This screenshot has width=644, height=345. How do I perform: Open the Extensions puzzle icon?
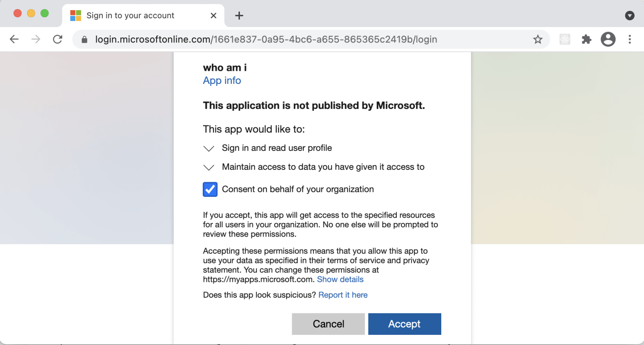tap(586, 39)
